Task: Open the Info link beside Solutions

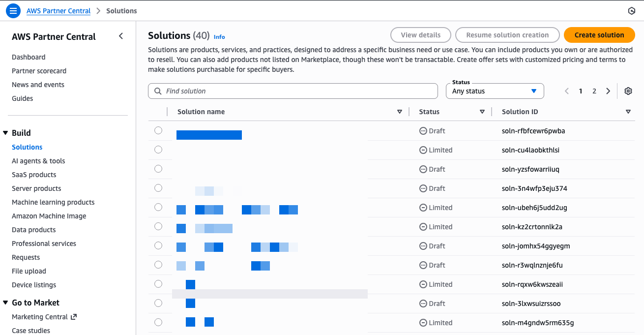Action: pyautogui.click(x=219, y=37)
